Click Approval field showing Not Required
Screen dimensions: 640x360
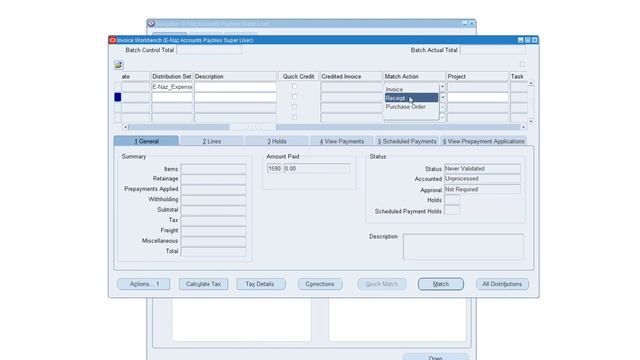[x=482, y=189]
